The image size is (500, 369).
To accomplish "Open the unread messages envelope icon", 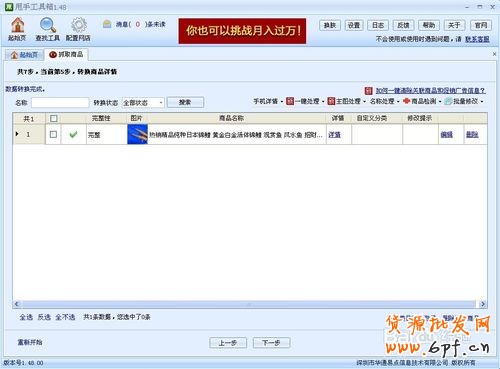I will (x=107, y=24).
